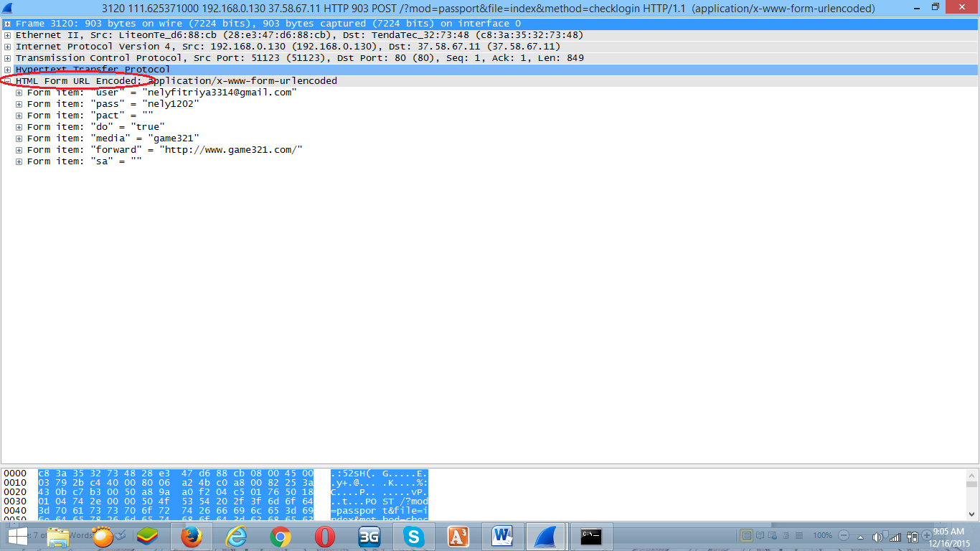
Task: Start Skype from the taskbar
Action: tap(413, 536)
